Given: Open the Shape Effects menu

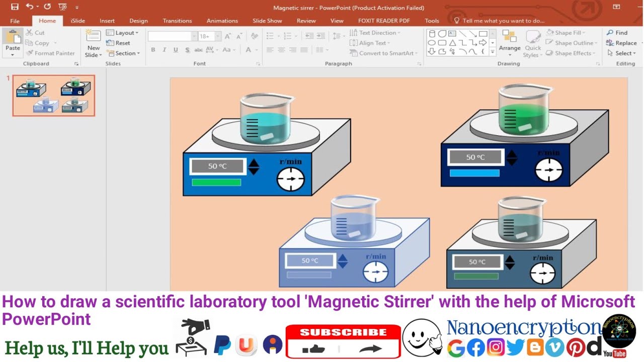Looking at the screenshot, I should [x=571, y=53].
